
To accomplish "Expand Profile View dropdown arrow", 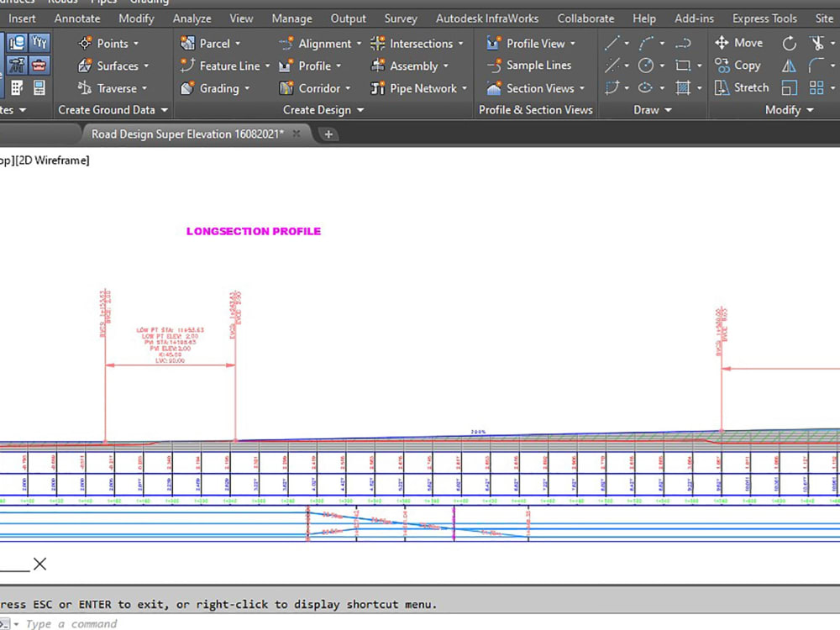I will point(573,44).
